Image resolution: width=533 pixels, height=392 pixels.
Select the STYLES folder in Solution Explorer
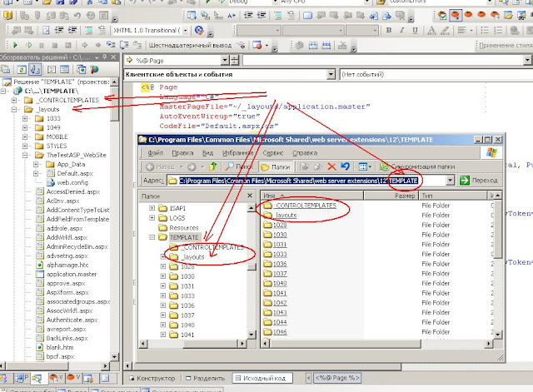click(x=57, y=146)
